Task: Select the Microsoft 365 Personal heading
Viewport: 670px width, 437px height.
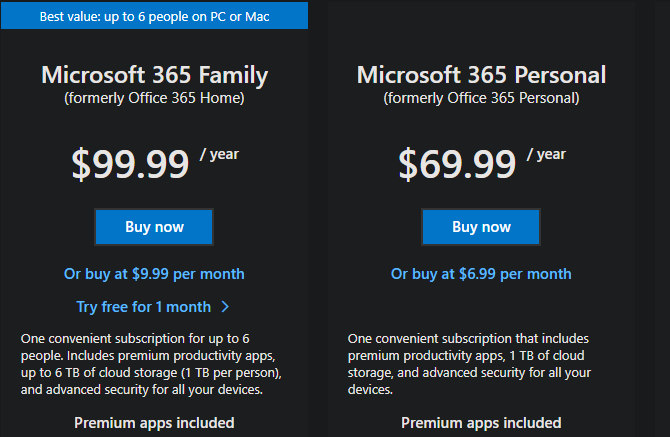Action: [481, 75]
